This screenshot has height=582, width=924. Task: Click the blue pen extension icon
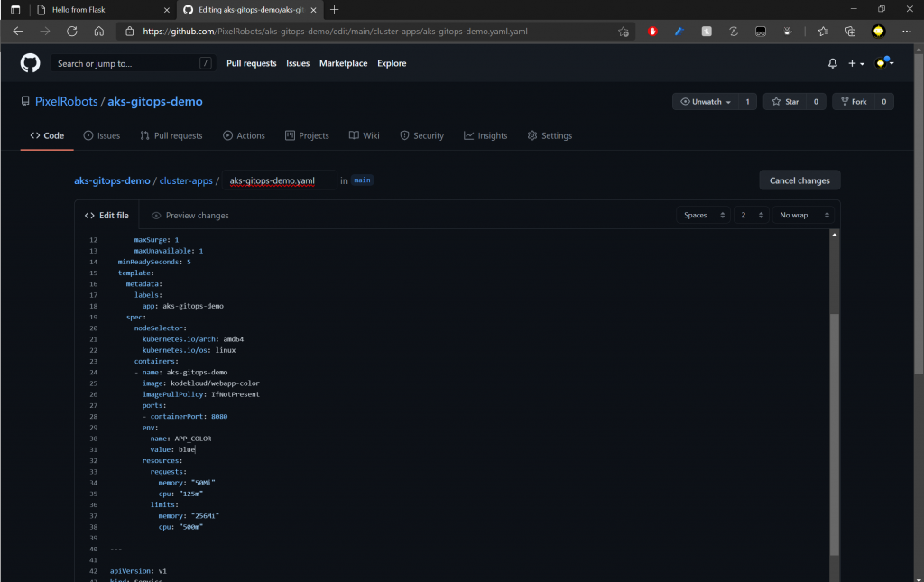679,32
